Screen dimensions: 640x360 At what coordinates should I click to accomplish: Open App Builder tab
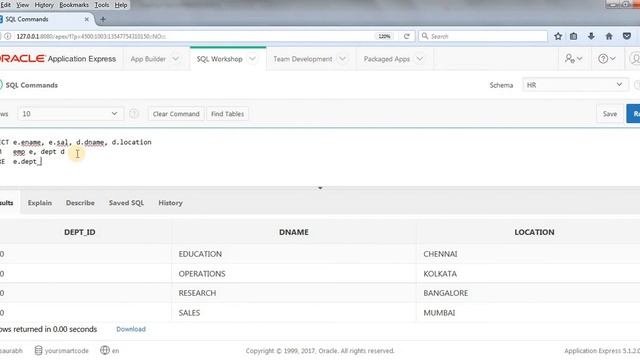point(148,59)
